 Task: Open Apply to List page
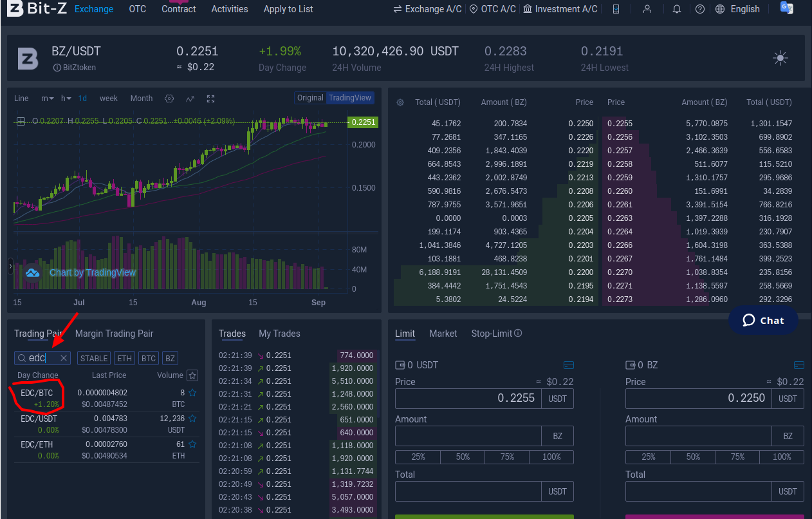click(288, 9)
